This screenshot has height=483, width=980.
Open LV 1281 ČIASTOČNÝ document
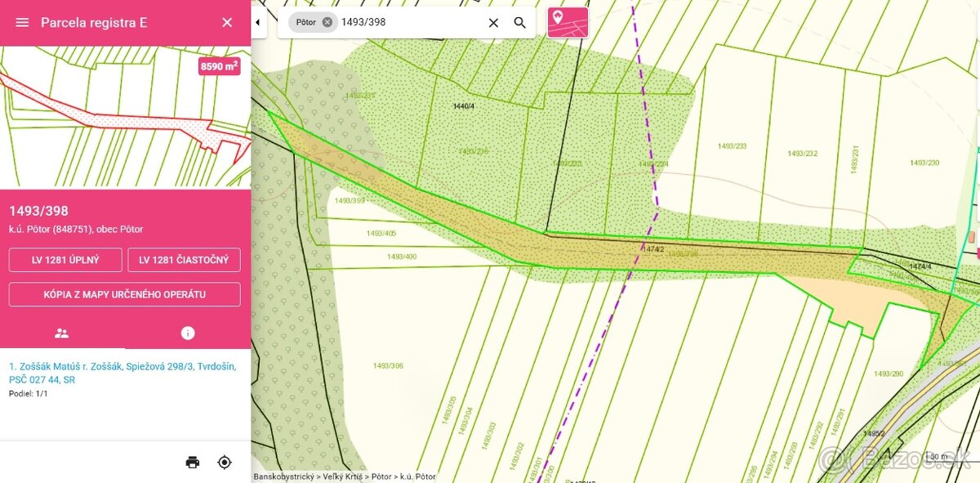(x=184, y=260)
